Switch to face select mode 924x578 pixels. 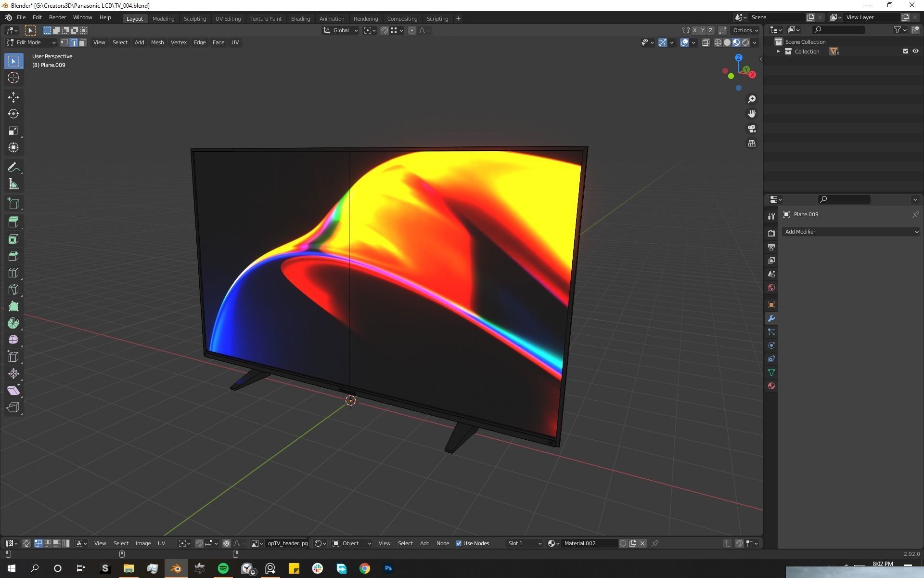click(82, 42)
